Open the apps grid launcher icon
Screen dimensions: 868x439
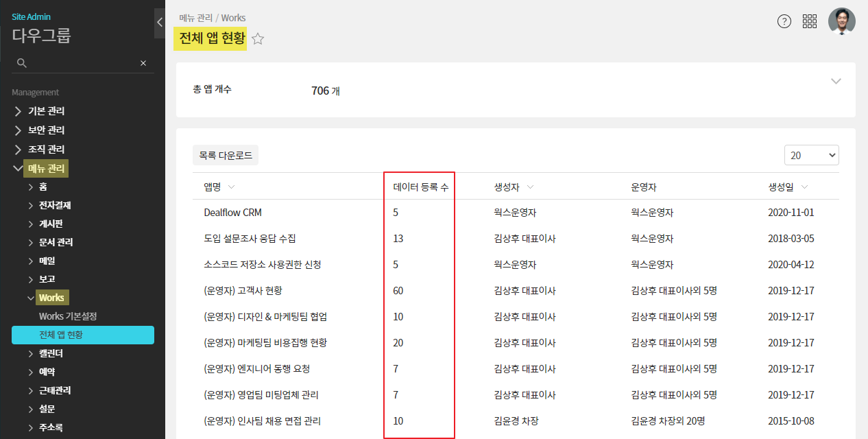coord(810,21)
